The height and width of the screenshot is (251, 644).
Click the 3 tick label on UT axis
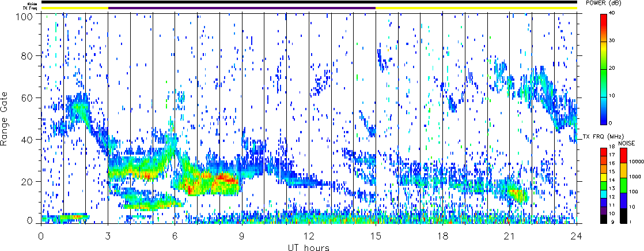(x=108, y=235)
